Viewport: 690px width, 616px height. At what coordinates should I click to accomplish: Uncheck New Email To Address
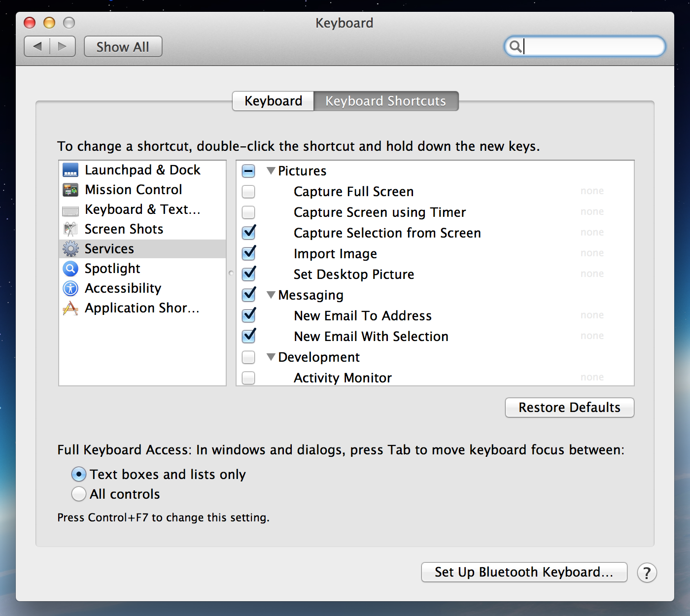249,315
